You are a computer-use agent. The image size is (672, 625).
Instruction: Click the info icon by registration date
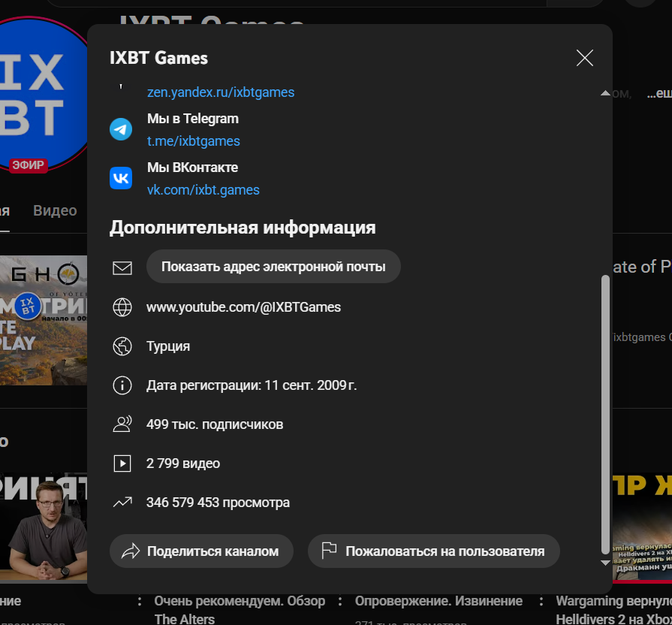[122, 385]
